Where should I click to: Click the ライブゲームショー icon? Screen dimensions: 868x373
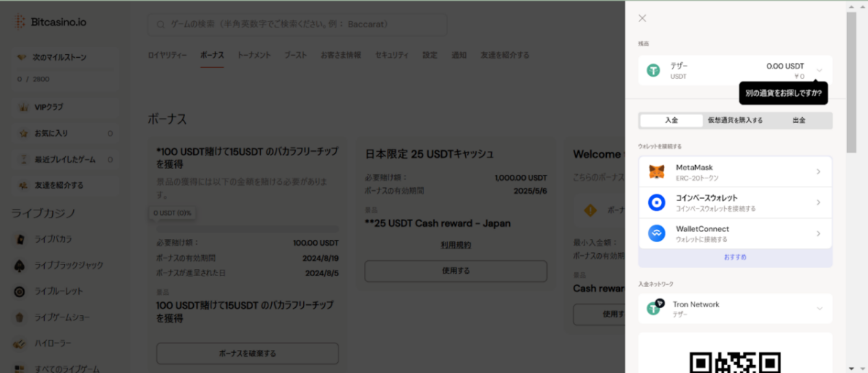coord(20,317)
